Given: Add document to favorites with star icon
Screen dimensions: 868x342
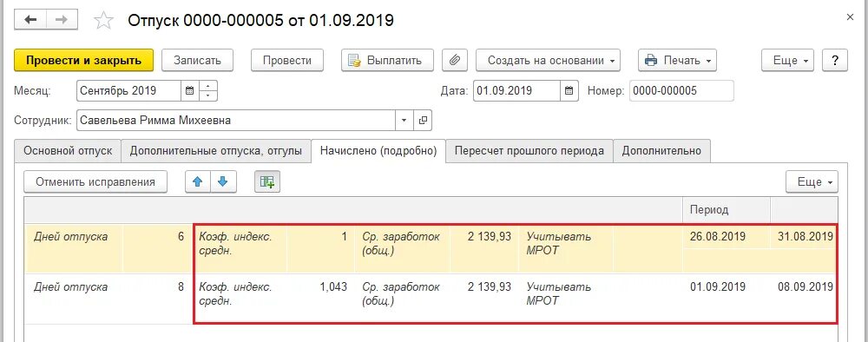Looking at the screenshot, I should point(103,21).
